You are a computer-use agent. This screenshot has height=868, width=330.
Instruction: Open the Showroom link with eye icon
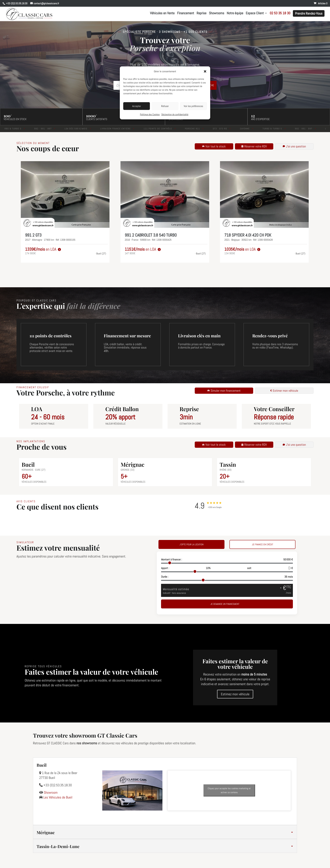pos(48,792)
